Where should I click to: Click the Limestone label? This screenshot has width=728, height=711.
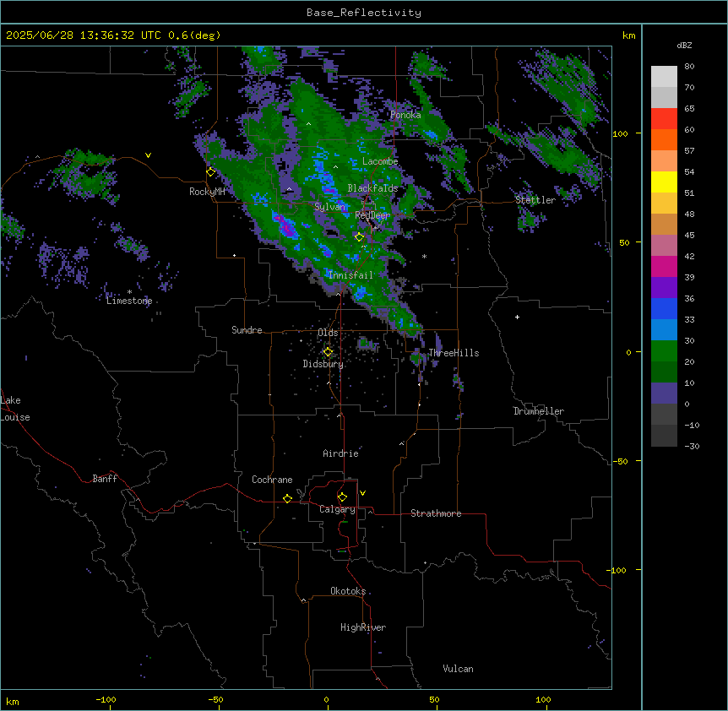click(x=129, y=301)
